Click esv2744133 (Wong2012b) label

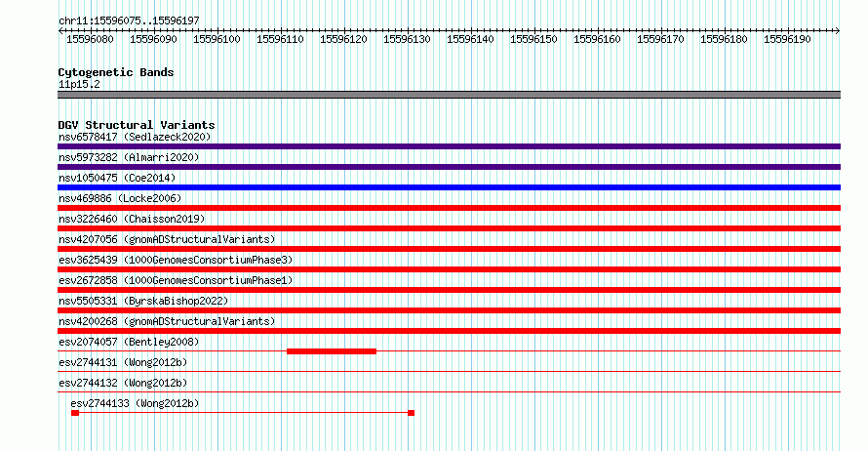click(135, 403)
